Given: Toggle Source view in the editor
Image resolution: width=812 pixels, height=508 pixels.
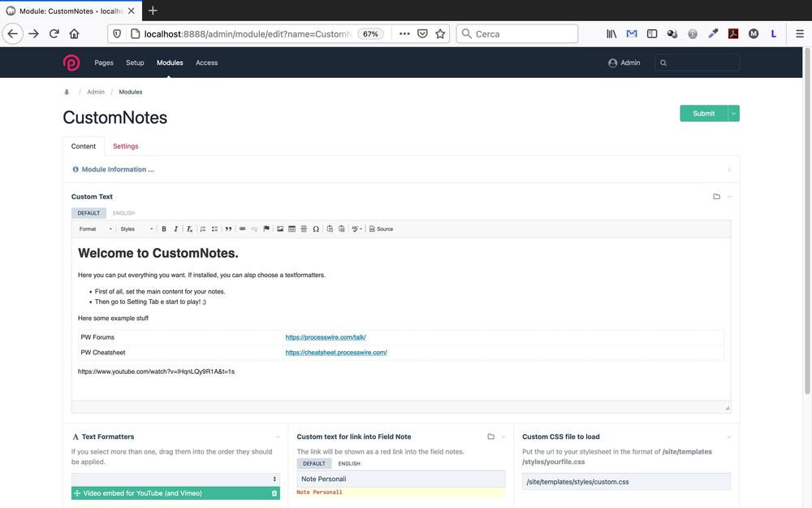Looking at the screenshot, I should pos(381,229).
